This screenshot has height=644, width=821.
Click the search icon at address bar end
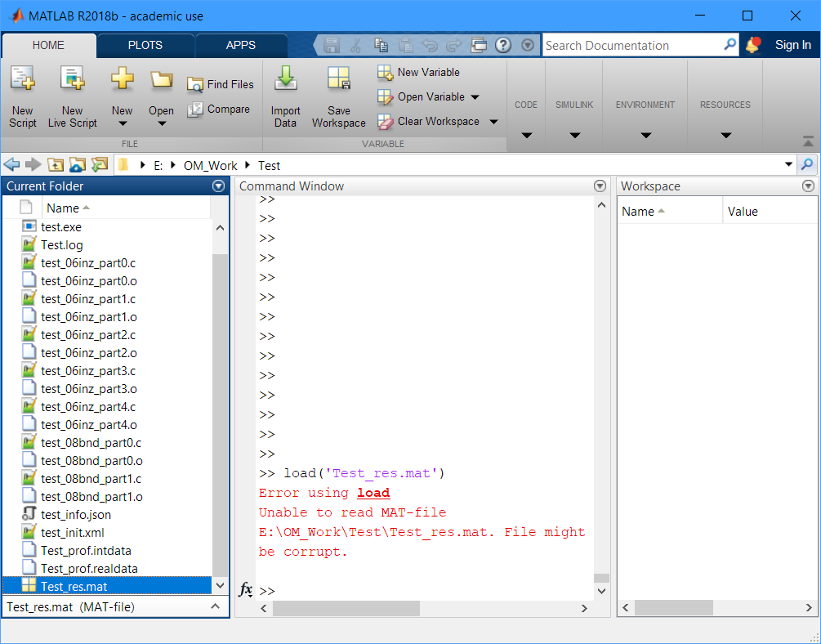pyautogui.click(x=807, y=165)
